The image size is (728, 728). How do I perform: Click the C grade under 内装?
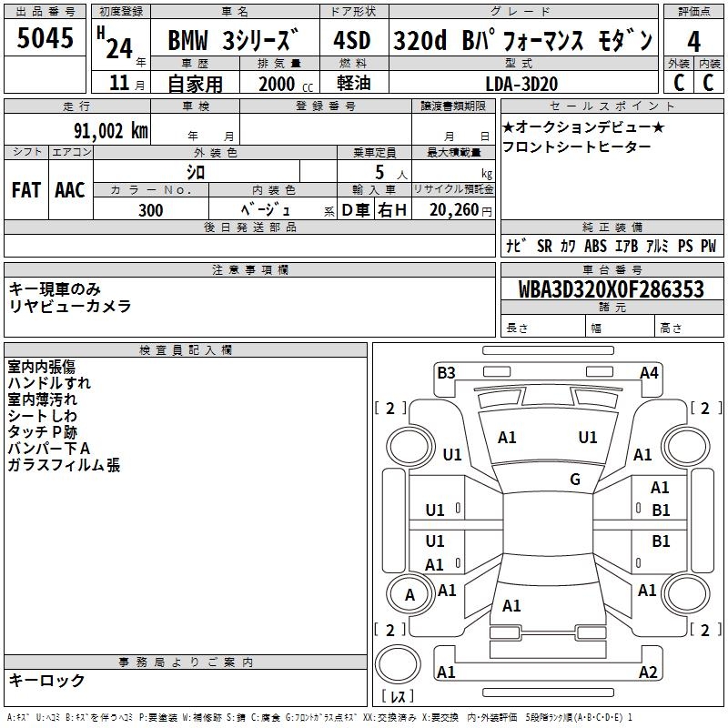[708, 83]
